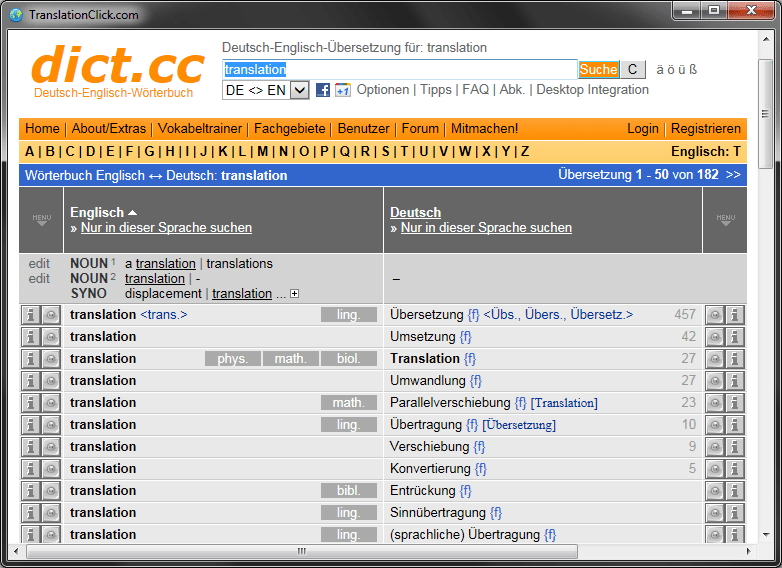Click Nur in dieser Sprache suchen under Englisch
The image size is (782, 568).
(166, 228)
